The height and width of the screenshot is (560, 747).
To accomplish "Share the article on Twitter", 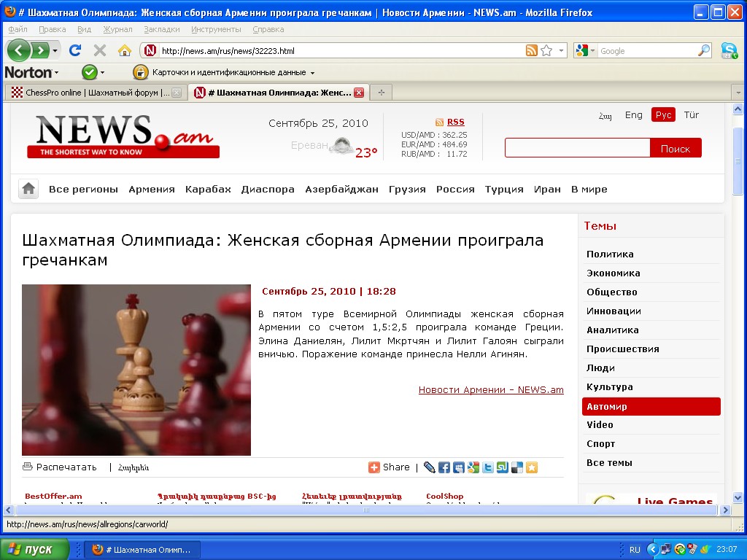I will (488, 467).
